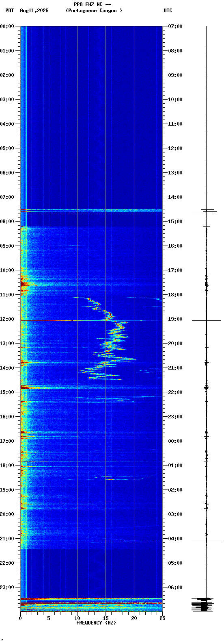Click the PDT axis '04:00' label
The height and width of the screenshot is (644, 224).
pyautogui.click(x=7, y=124)
